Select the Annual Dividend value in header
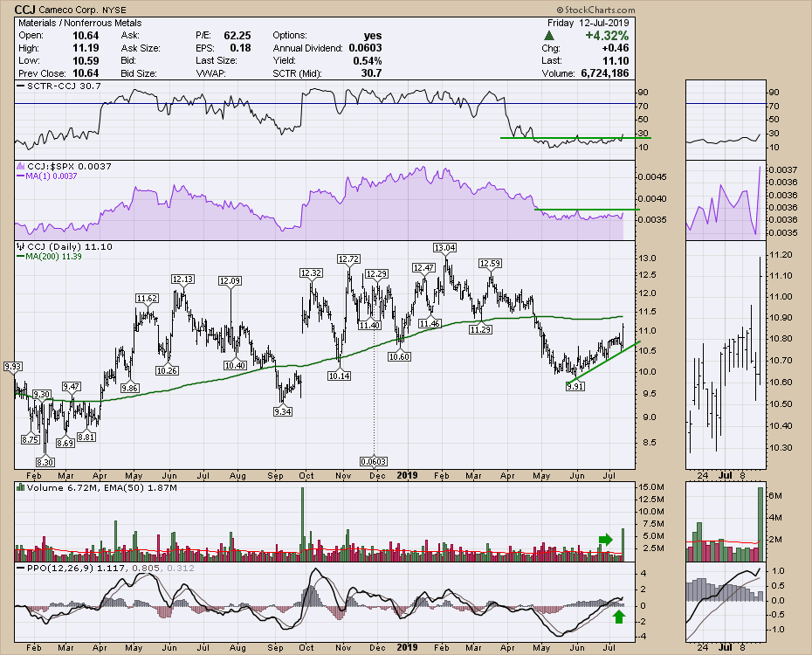The image size is (812, 655). point(365,48)
